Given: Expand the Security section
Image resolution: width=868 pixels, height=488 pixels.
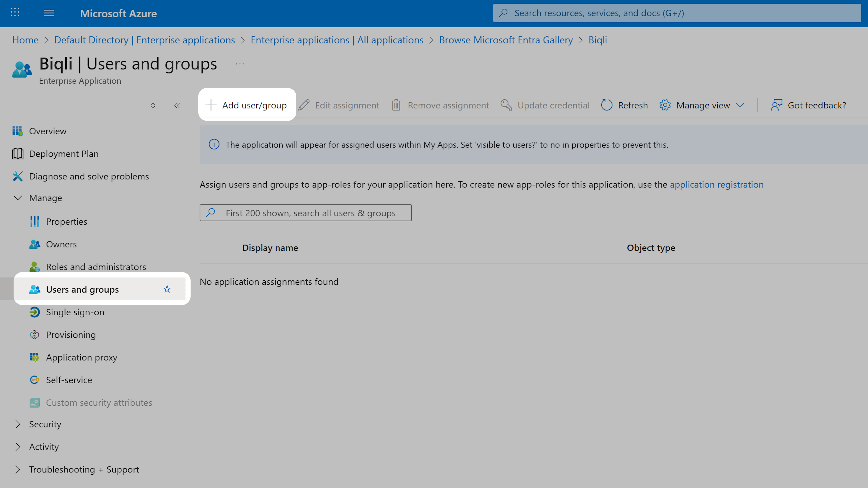Looking at the screenshot, I should click(x=18, y=424).
